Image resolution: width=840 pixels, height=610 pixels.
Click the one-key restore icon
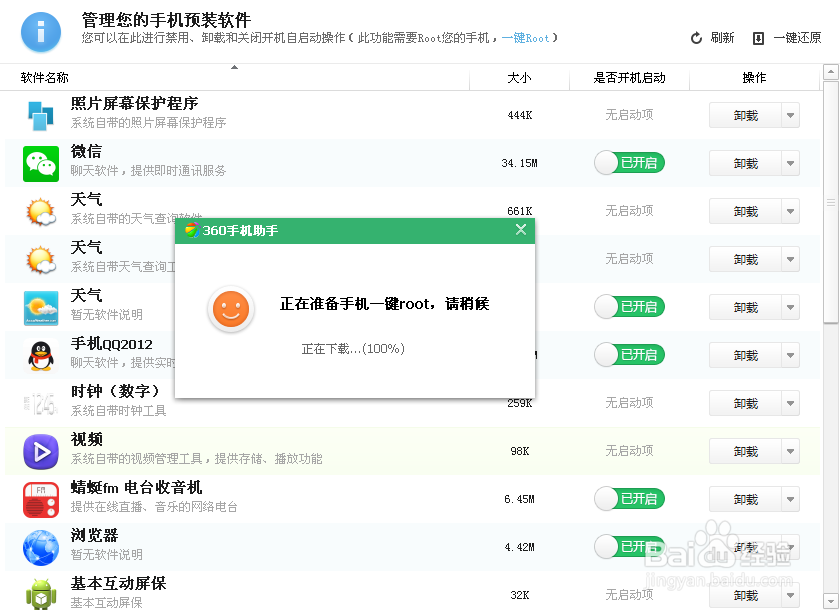click(x=758, y=38)
